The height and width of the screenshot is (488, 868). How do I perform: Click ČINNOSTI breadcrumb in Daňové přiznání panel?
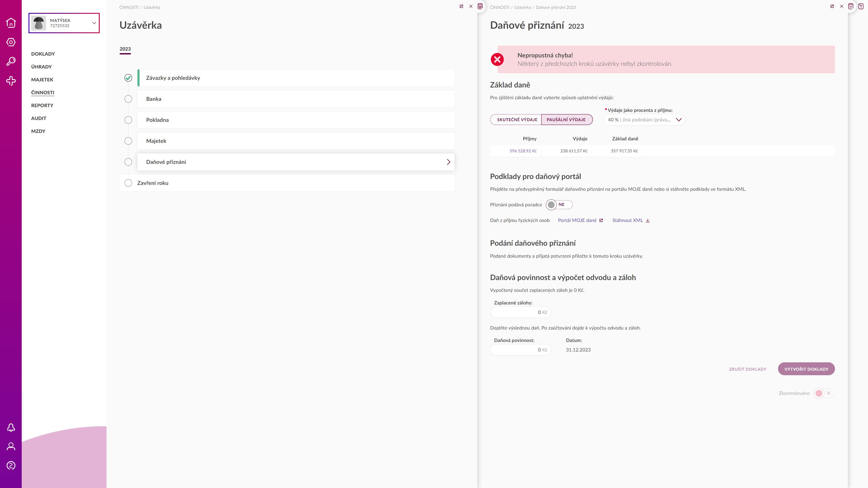[499, 7]
